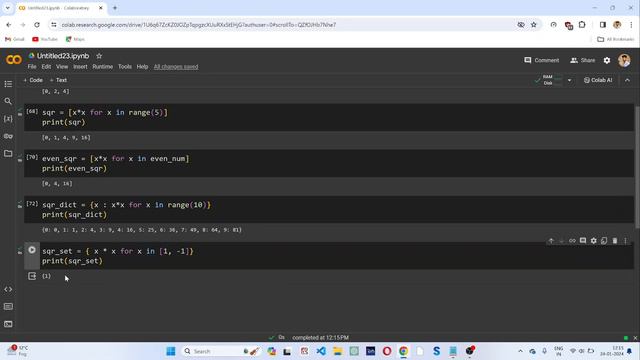The height and width of the screenshot is (360, 640).
Task: Open the terminal panel icon
Action: point(8,324)
